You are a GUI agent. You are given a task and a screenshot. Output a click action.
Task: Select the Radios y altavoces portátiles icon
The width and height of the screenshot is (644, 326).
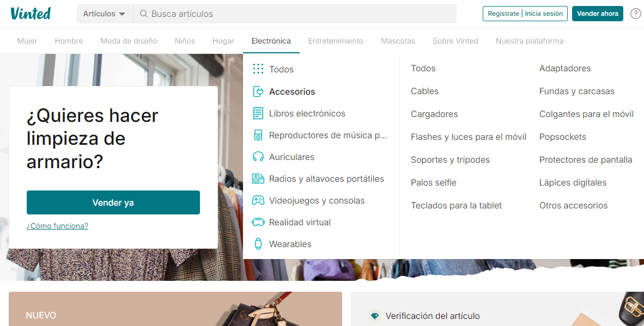coord(258,179)
